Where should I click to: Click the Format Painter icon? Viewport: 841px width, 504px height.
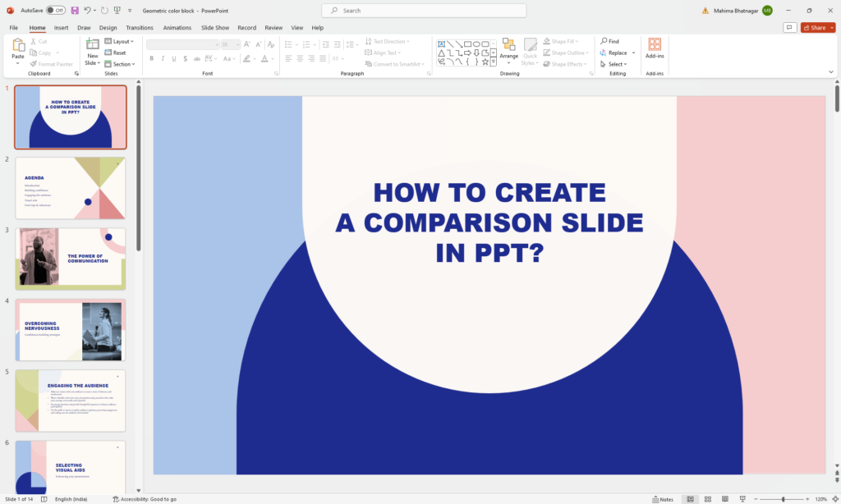point(33,63)
